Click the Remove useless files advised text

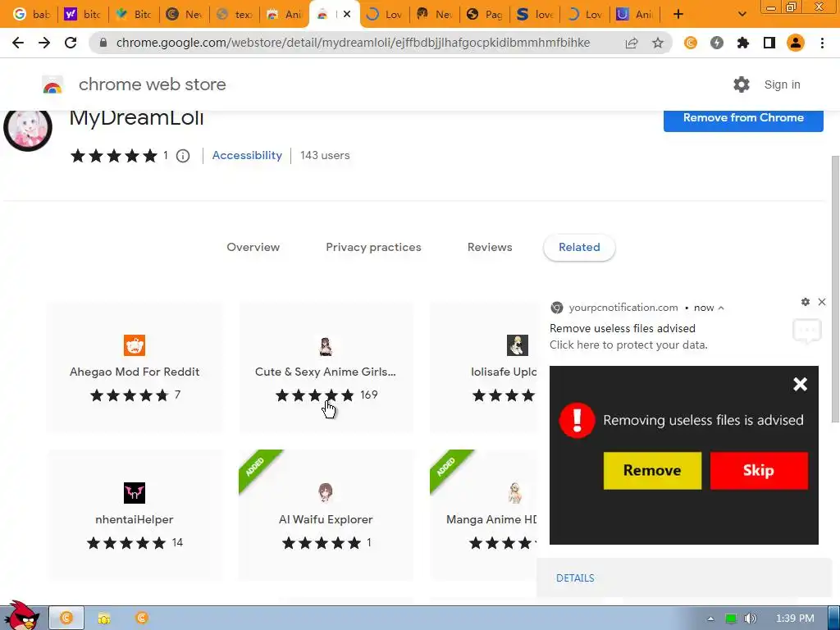(623, 328)
